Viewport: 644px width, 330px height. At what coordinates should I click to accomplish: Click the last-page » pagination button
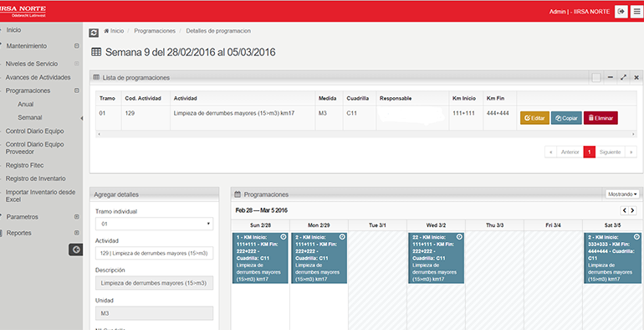click(x=631, y=152)
